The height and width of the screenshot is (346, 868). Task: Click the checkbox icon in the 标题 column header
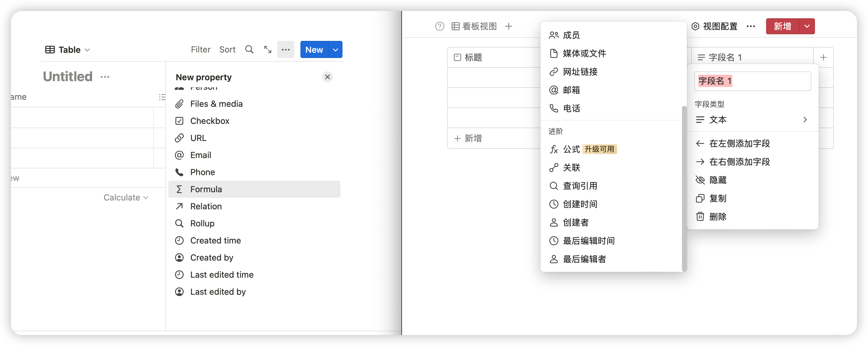(x=457, y=57)
